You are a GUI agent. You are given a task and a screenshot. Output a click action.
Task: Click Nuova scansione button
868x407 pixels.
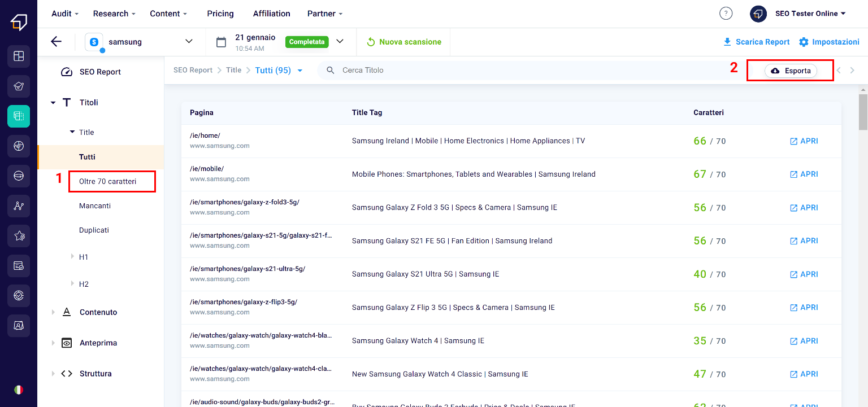point(403,42)
